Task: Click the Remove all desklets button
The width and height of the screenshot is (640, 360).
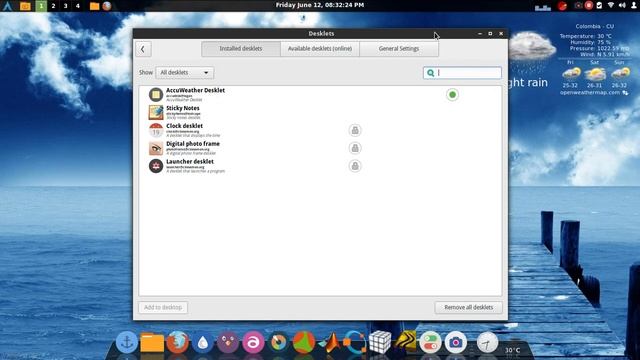Action: click(x=469, y=307)
